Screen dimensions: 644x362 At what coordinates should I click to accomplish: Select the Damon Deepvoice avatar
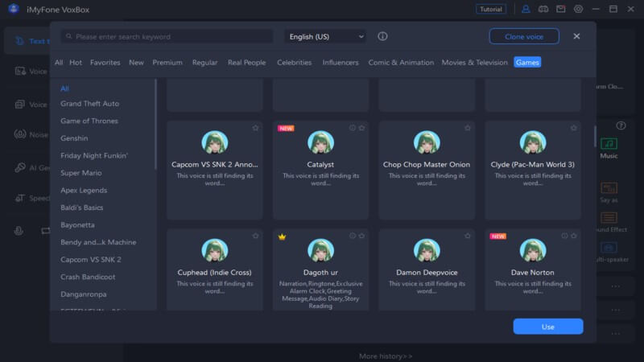427,250
